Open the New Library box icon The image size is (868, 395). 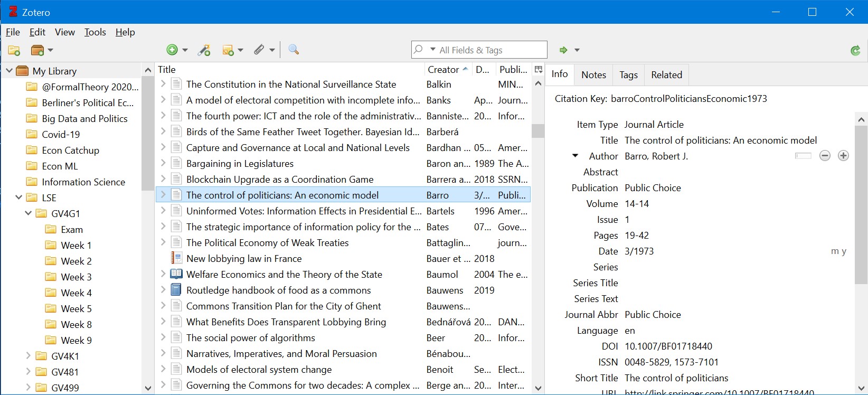37,50
